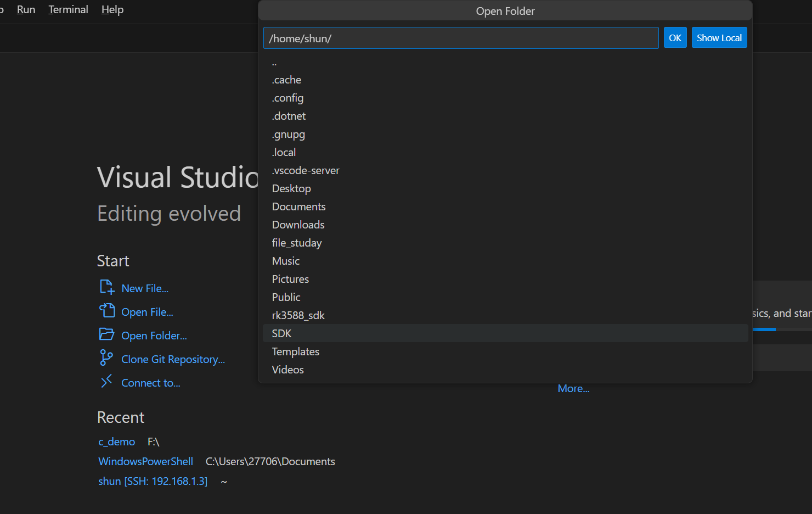The image size is (812, 514).
Task: Click the Clone Git Repository... link
Action: tap(173, 359)
